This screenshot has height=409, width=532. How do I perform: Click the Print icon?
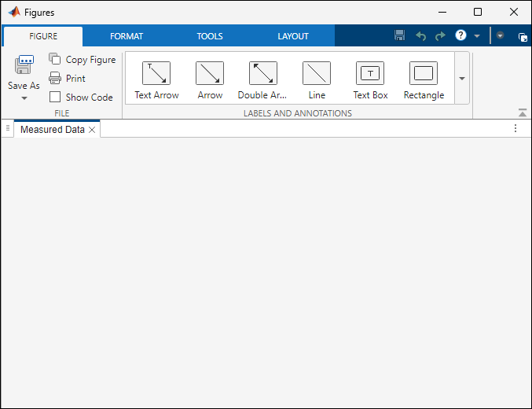click(55, 78)
